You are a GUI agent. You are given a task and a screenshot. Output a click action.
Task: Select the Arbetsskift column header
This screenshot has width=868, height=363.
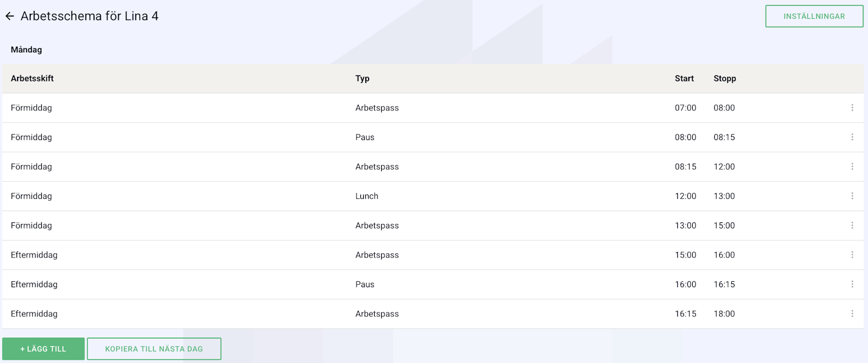tap(32, 79)
